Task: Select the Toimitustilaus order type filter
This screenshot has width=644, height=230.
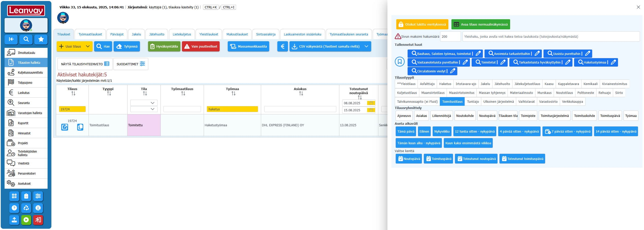Action: pyautogui.click(x=452, y=102)
